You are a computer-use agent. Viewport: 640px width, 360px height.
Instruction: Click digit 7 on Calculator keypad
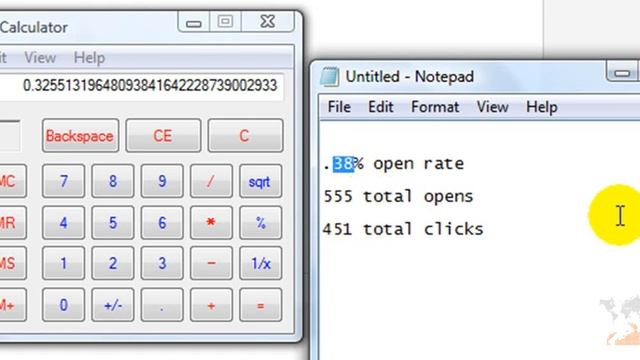tap(63, 181)
